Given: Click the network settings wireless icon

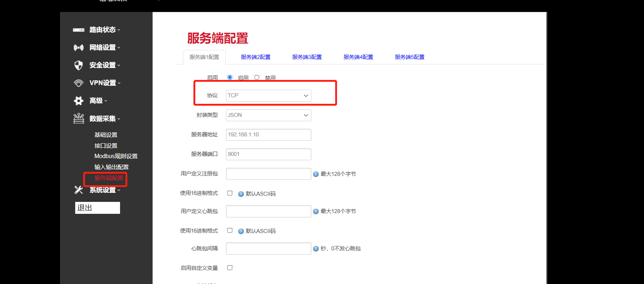Looking at the screenshot, I should 78,47.
